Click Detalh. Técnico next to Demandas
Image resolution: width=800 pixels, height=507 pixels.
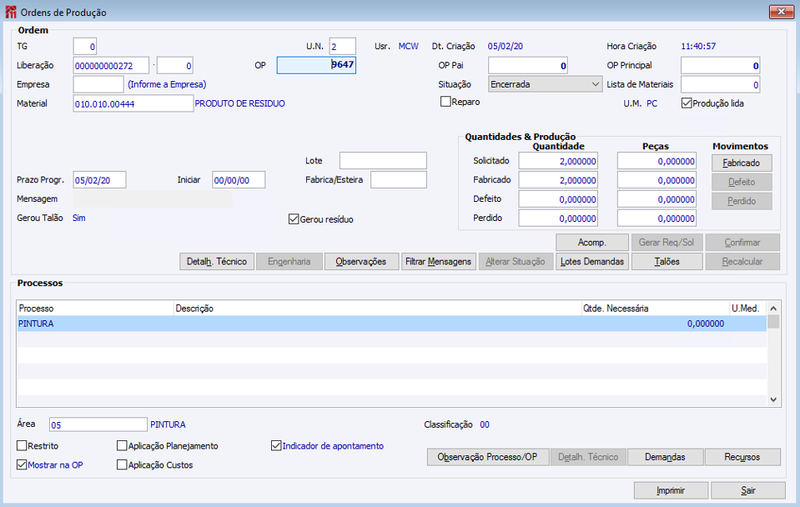[x=588, y=457]
